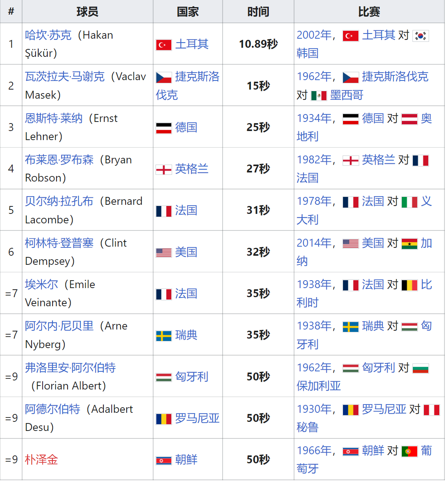
Task: Click England flag in country column
Action: point(164,170)
